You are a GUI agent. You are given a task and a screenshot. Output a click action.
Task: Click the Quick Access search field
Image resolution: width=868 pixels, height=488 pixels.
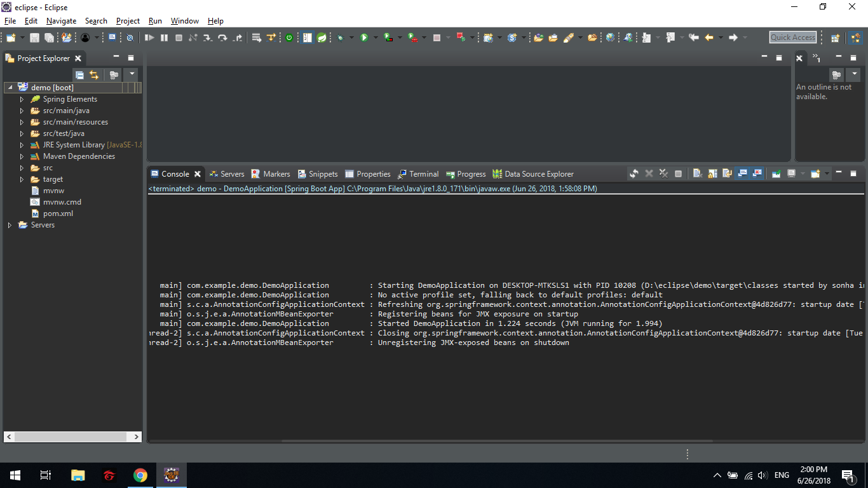coord(792,37)
